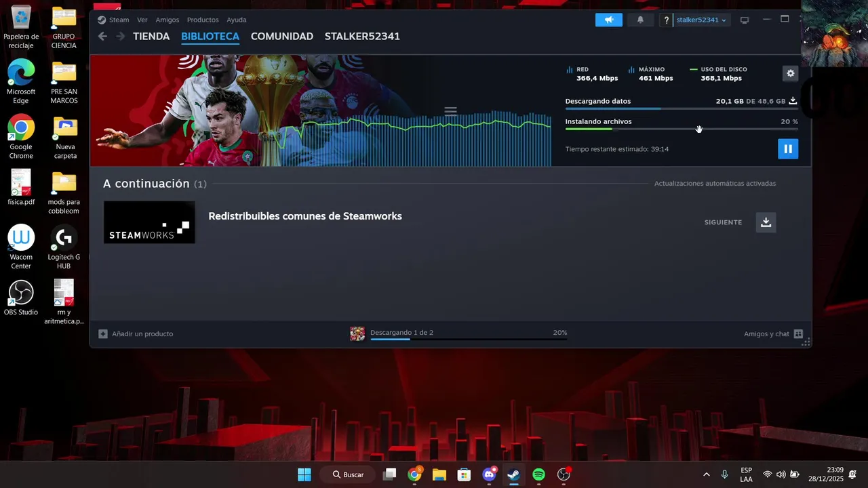Open Spotify from the taskbar

[x=538, y=474]
